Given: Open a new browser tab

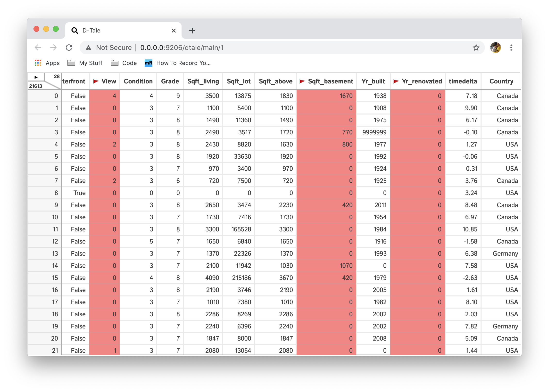Looking at the screenshot, I should pos(192,31).
